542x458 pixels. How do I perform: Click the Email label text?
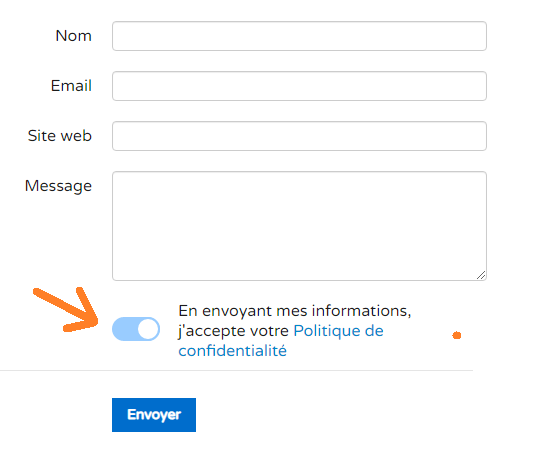point(72,86)
